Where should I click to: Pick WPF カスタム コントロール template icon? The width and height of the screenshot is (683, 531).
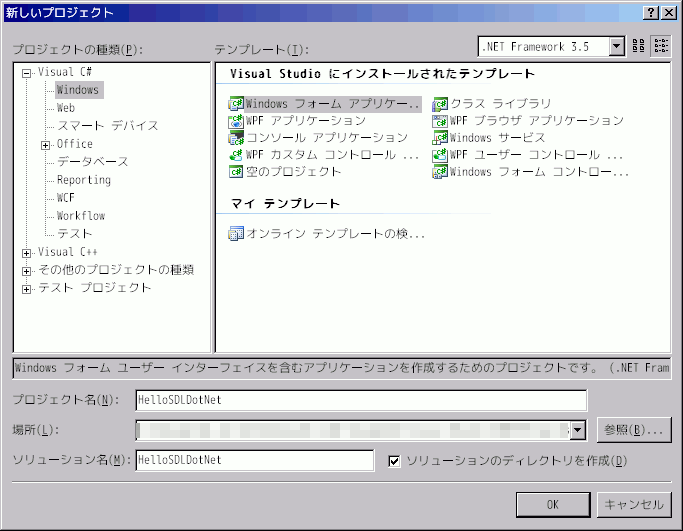pos(236,155)
